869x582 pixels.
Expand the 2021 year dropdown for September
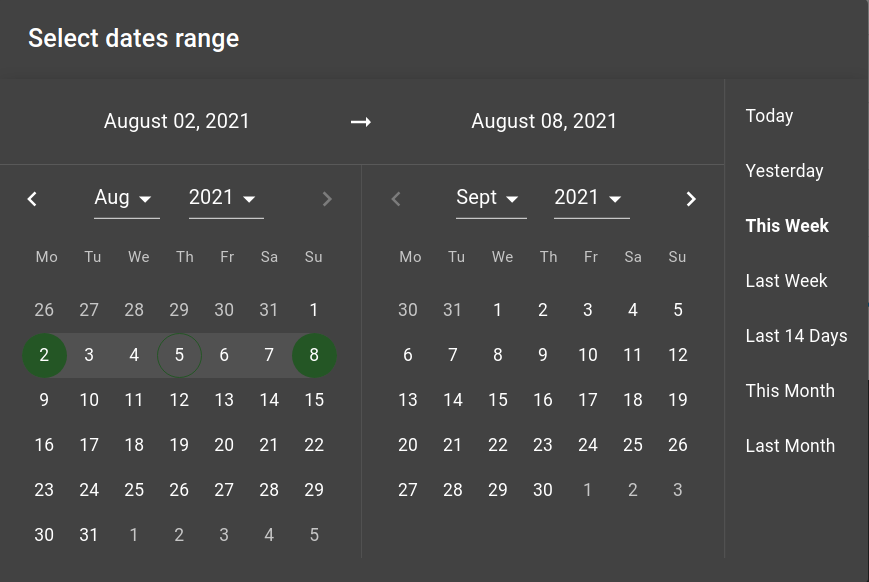pyautogui.click(x=591, y=198)
